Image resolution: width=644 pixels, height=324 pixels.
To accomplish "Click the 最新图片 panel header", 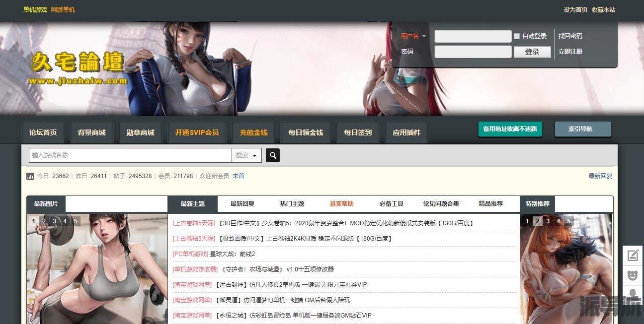I will click(x=46, y=204).
